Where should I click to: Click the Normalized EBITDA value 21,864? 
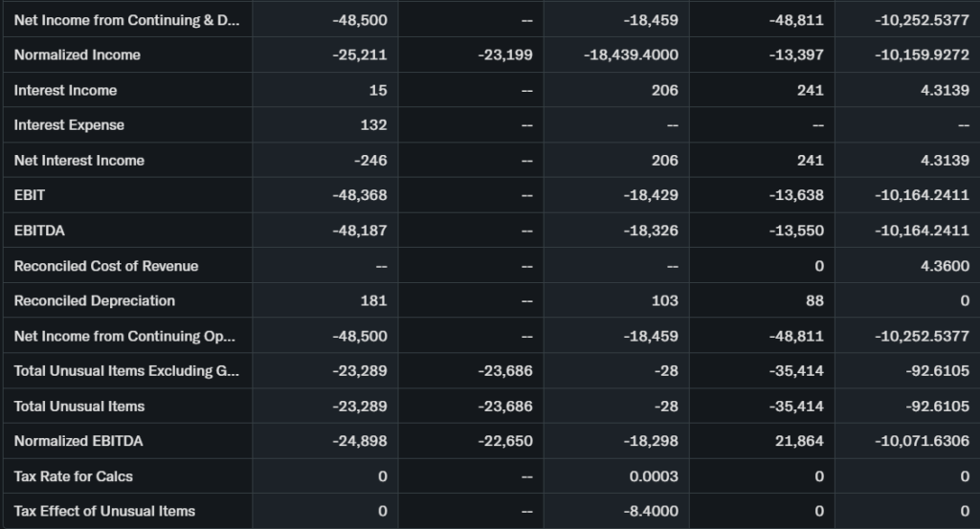point(797,441)
